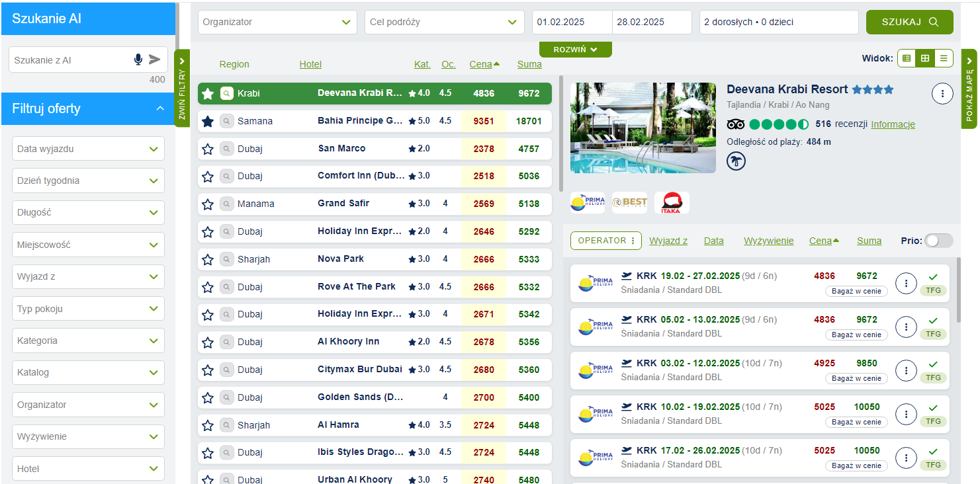
Task: Sort offers by Wyżywienie column
Action: 768,241
